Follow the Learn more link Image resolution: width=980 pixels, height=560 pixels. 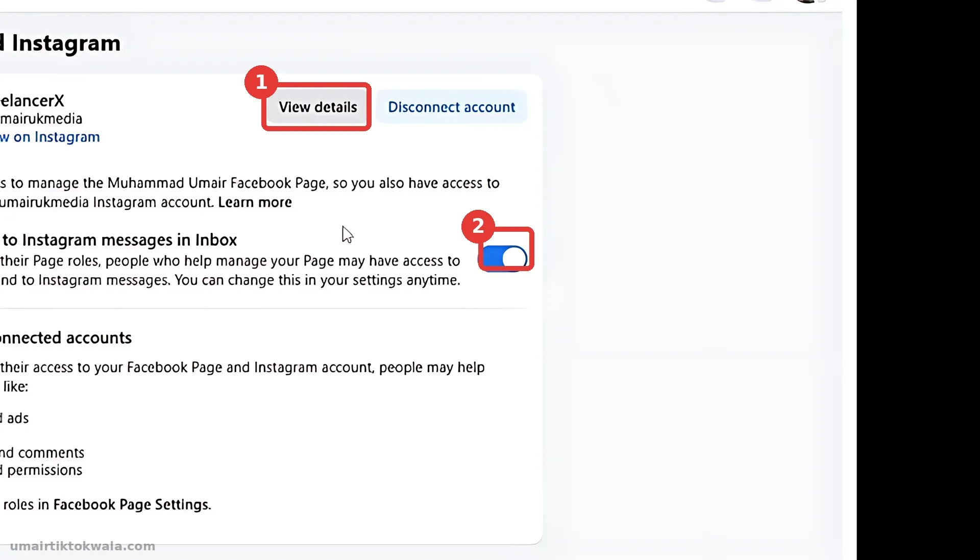coord(255,202)
